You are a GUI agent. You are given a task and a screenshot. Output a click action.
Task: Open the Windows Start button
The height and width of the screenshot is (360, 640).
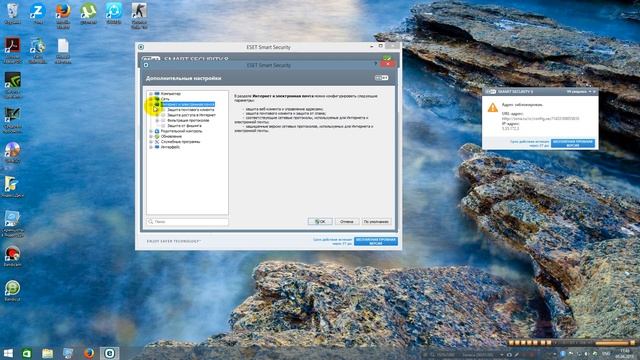point(8,353)
